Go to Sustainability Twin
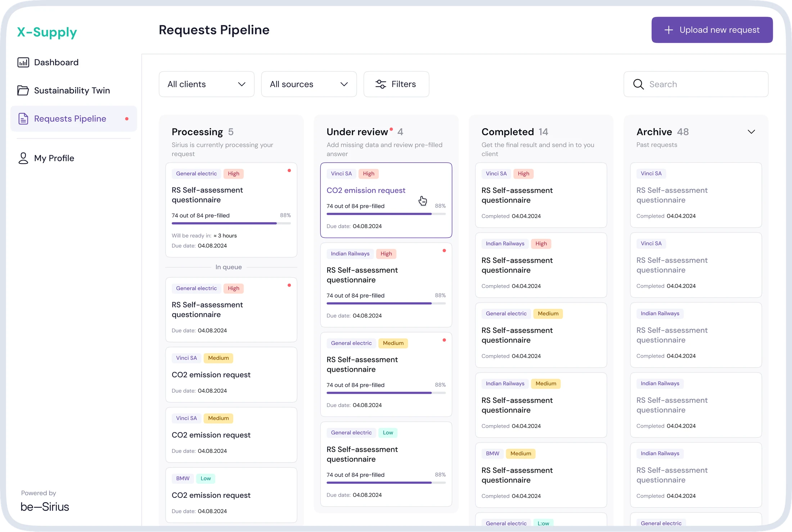The width and height of the screenshot is (792, 532). point(64,90)
